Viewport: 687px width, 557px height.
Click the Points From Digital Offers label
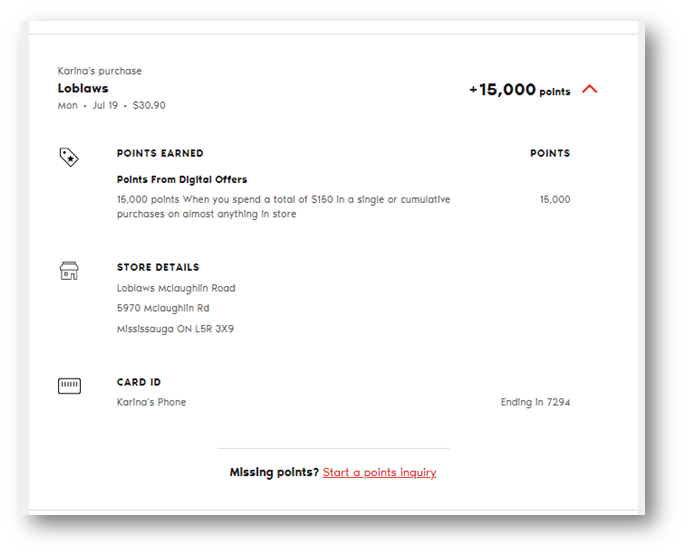(x=182, y=180)
